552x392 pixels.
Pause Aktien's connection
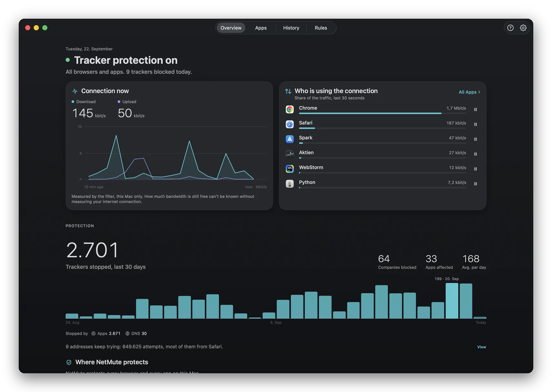point(475,154)
